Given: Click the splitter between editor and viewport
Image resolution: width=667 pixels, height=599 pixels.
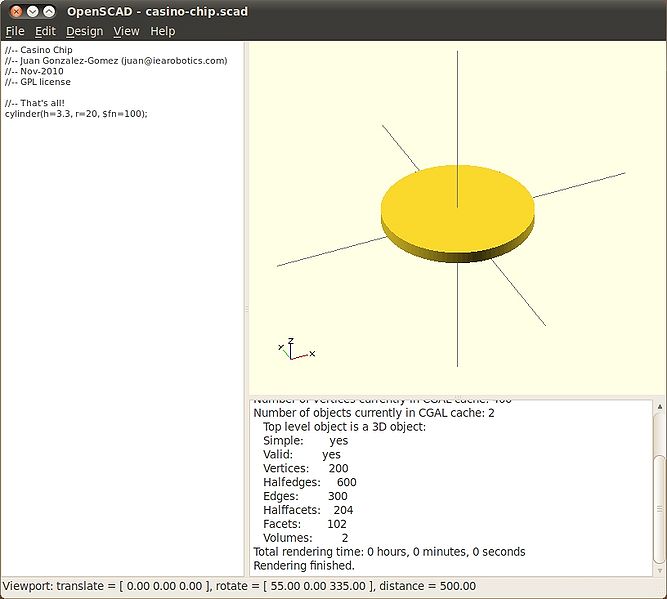Looking at the screenshot, I should tap(246, 310).
